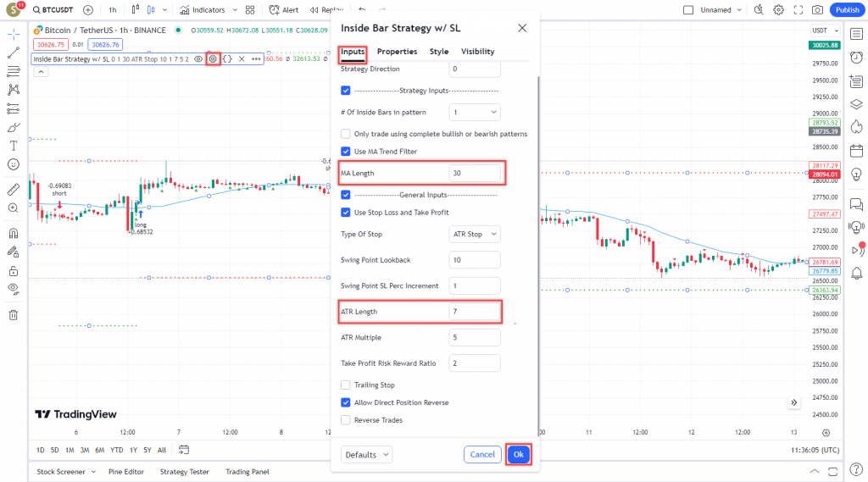The image size is (868, 482).
Task: Open the Pine Editor tab
Action: [x=126, y=472]
